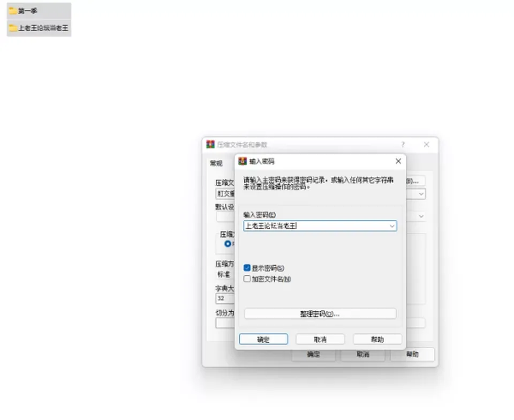Open the dictionary size box showing 32
Image resolution: width=514 pixels, height=420 pixels.
225,298
